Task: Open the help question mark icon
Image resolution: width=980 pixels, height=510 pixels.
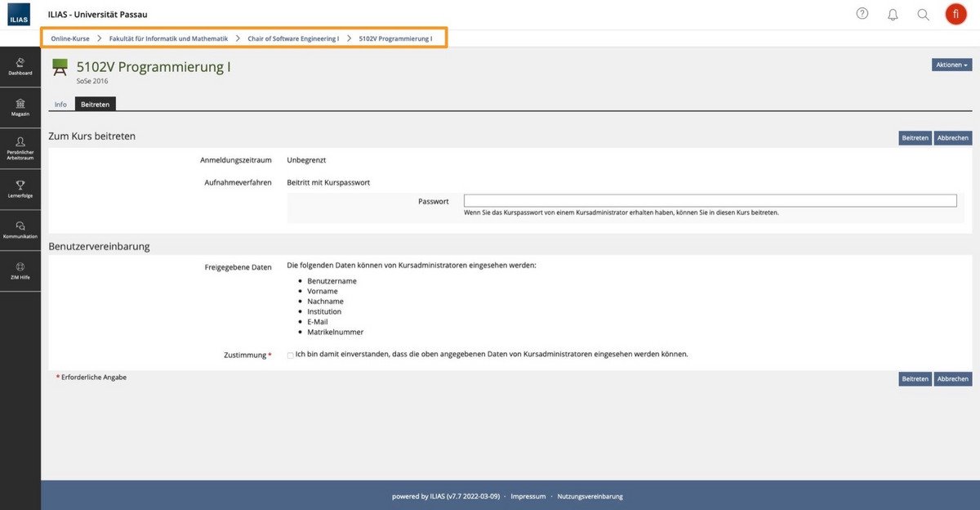Action: point(862,14)
